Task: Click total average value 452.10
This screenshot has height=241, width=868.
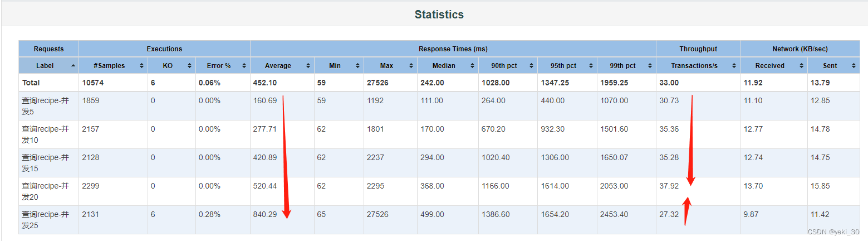Action: [265, 83]
